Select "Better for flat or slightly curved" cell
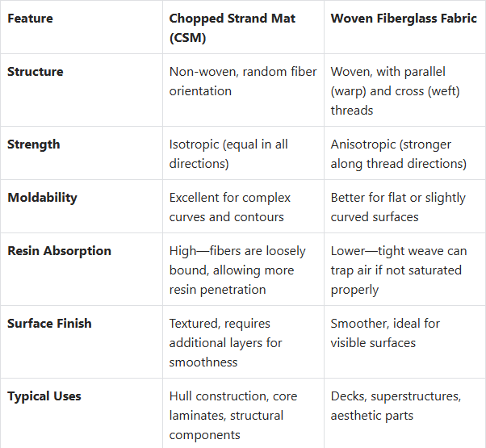Viewport: 486px width, 448px height. (x=398, y=207)
